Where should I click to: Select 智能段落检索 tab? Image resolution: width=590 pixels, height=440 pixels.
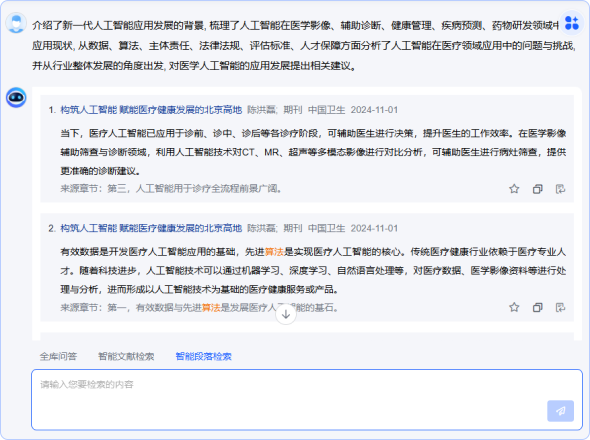point(204,356)
